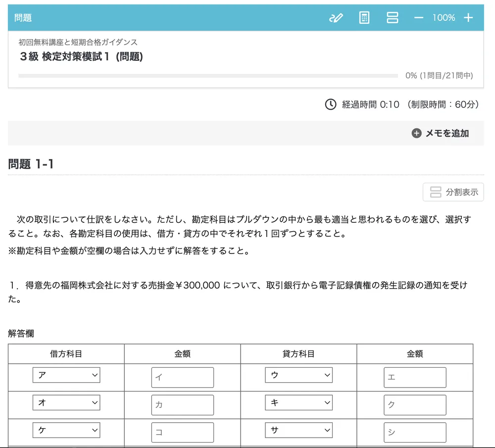Viewport: 495px width, 448px height.
Task: Open the オ debit account dropdown
Action: click(66, 402)
